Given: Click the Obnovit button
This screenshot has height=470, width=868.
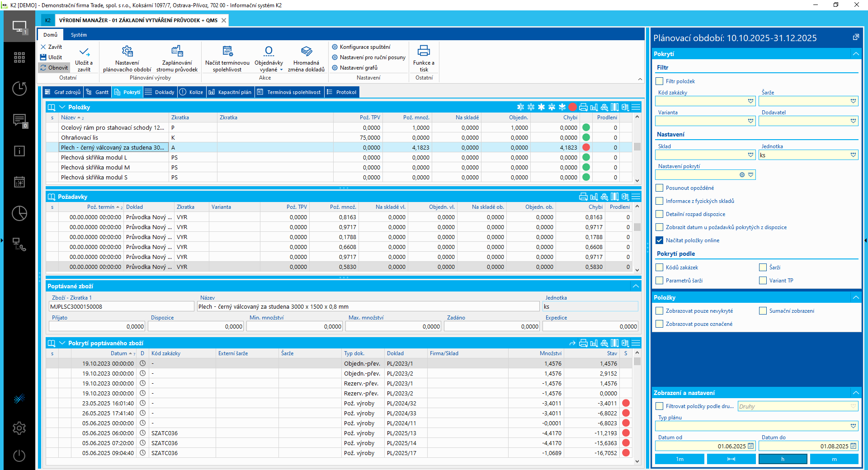Looking at the screenshot, I should tap(54, 68).
